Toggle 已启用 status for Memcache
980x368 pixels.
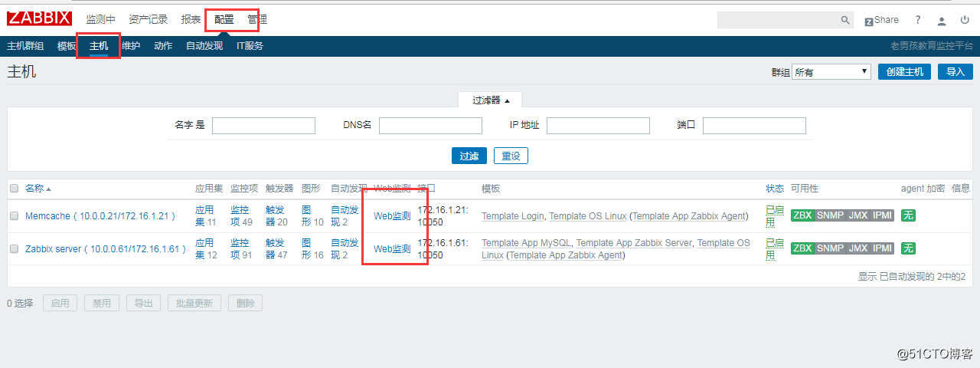pos(775,216)
